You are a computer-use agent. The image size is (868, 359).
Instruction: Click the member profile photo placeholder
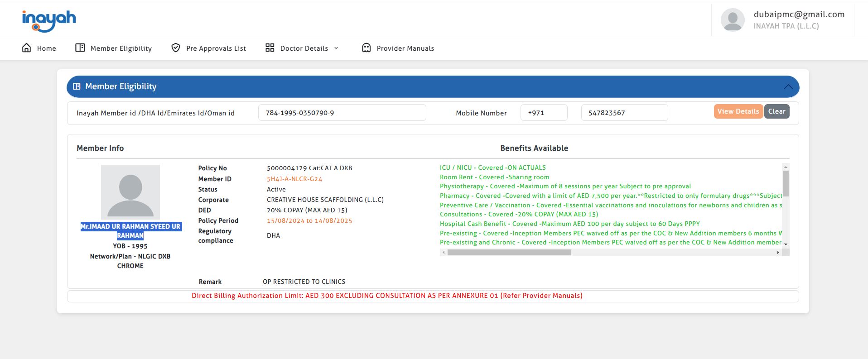[130, 192]
